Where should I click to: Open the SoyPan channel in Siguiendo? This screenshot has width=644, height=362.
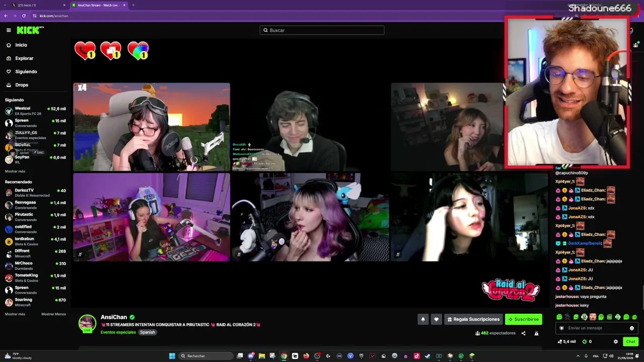point(35,159)
